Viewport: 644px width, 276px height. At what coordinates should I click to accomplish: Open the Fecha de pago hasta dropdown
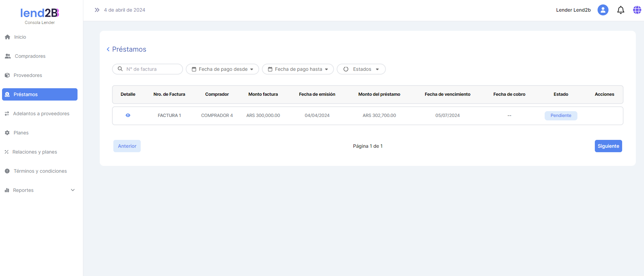tap(298, 69)
